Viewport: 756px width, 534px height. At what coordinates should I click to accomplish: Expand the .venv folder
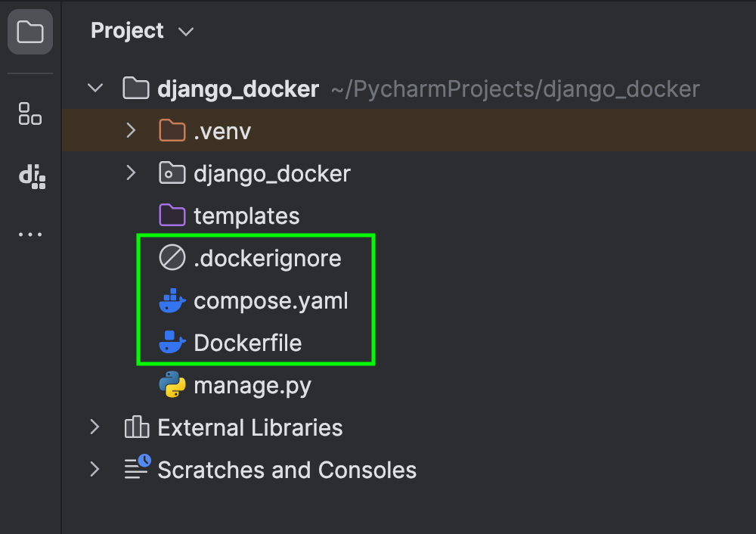pos(132,131)
